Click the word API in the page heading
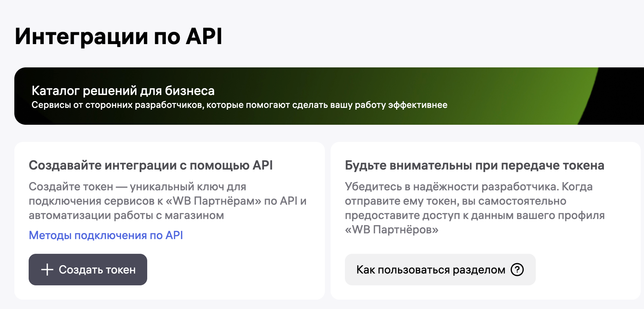 click(204, 36)
